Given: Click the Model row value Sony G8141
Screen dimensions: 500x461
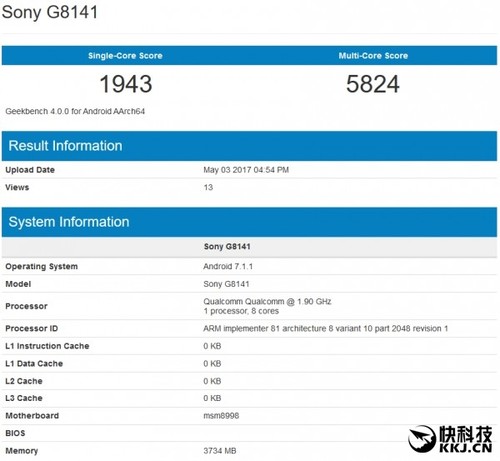Looking at the screenshot, I should tap(226, 284).
